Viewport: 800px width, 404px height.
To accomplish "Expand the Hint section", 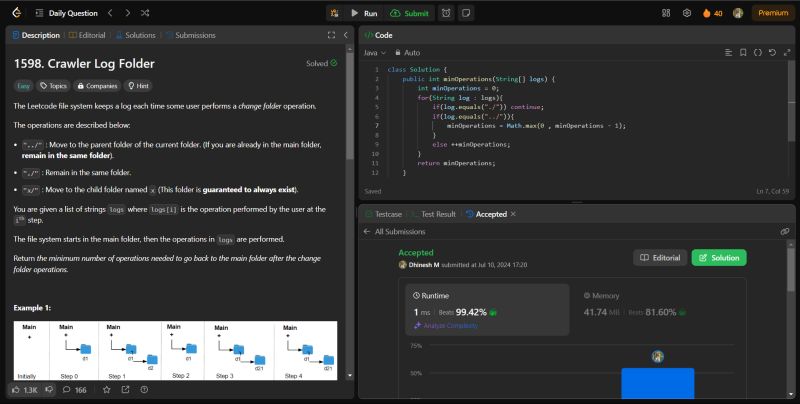I will [138, 86].
